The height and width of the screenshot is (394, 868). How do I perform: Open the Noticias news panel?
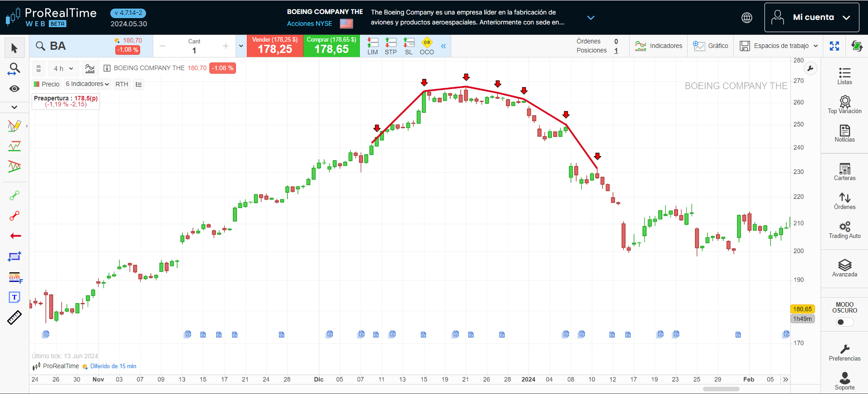[844, 133]
